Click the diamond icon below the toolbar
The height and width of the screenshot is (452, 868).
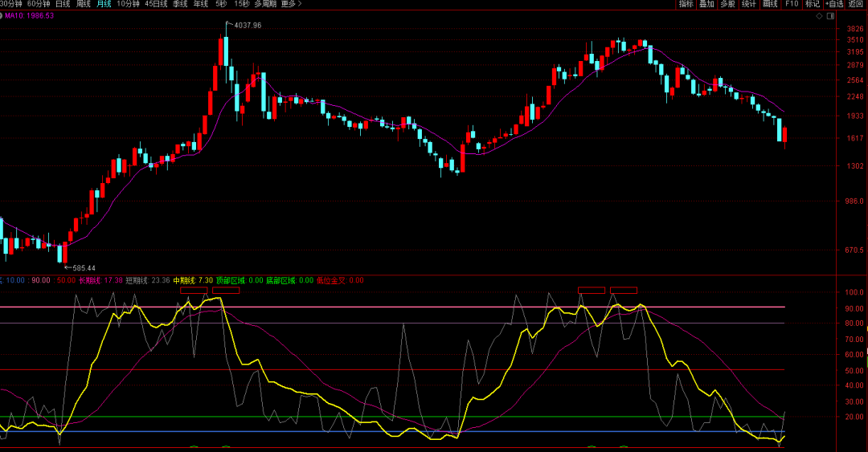point(817,15)
